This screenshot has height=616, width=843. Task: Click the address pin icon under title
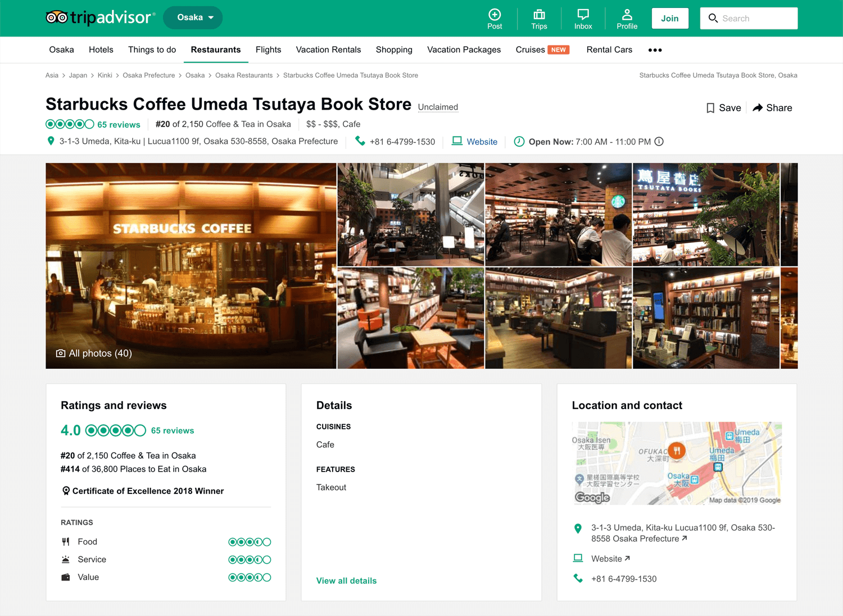tap(51, 141)
